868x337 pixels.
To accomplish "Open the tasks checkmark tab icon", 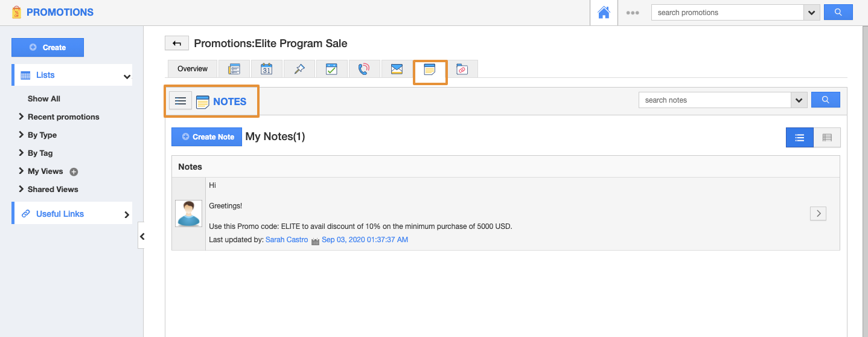I will [x=331, y=69].
